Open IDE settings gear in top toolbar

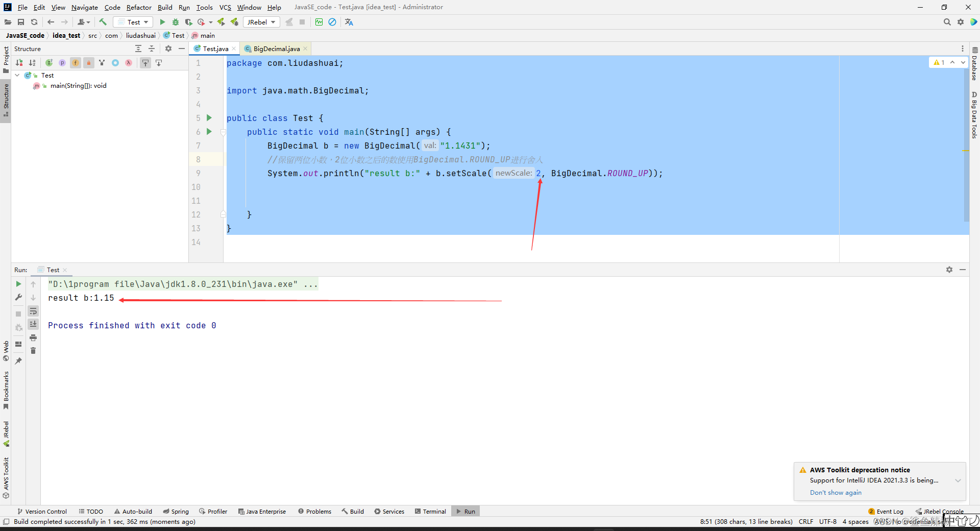961,22
